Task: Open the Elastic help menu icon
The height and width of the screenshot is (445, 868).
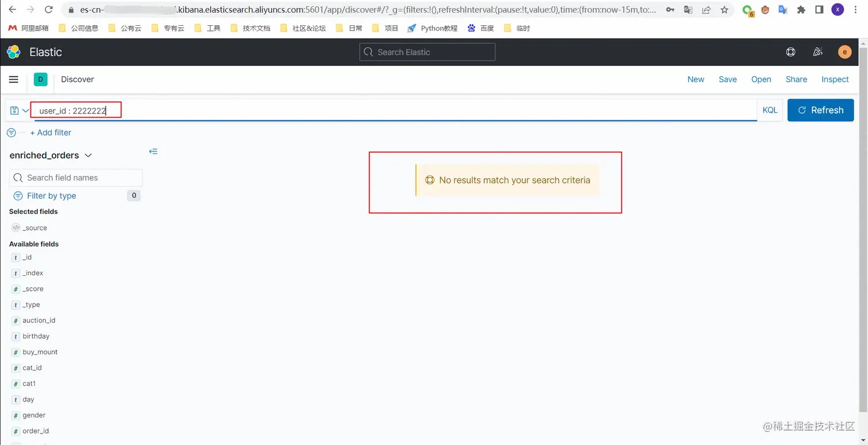Action: [790, 52]
